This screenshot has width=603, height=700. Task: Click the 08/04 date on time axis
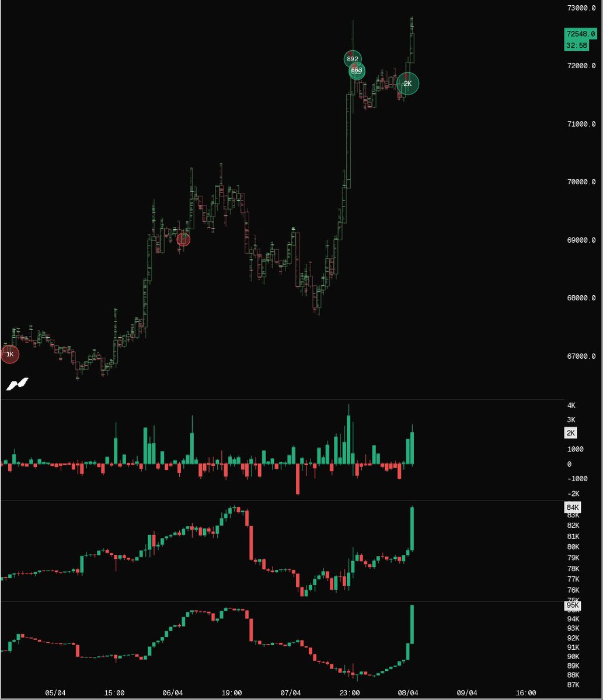(408, 693)
